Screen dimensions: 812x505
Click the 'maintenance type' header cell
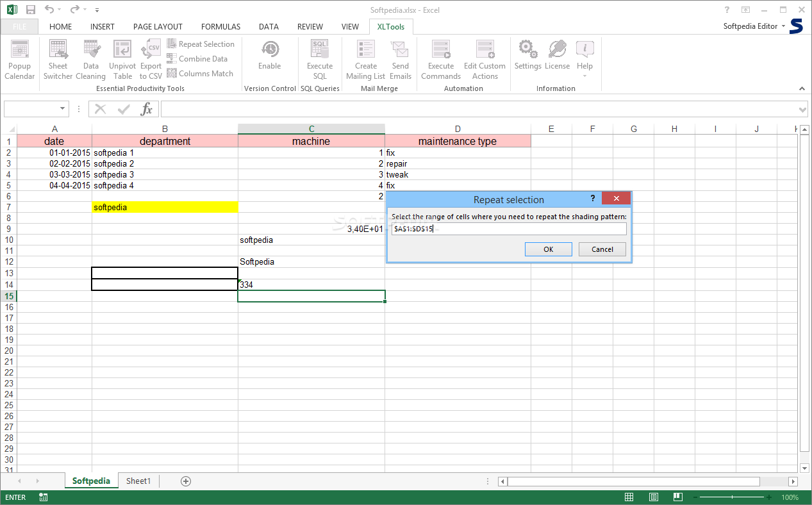tap(458, 141)
